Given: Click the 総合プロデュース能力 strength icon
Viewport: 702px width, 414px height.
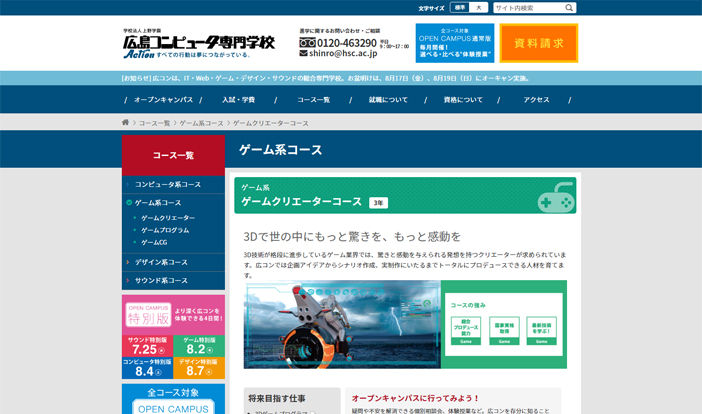Looking at the screenshot, I should [465, 330].
